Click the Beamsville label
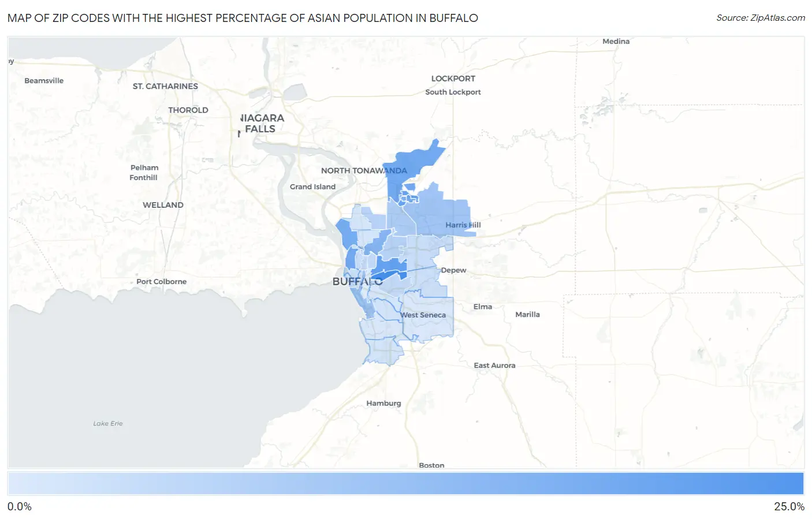Image resolution: width=812 pixels, height=519 pixels. [x=44, y=81]
